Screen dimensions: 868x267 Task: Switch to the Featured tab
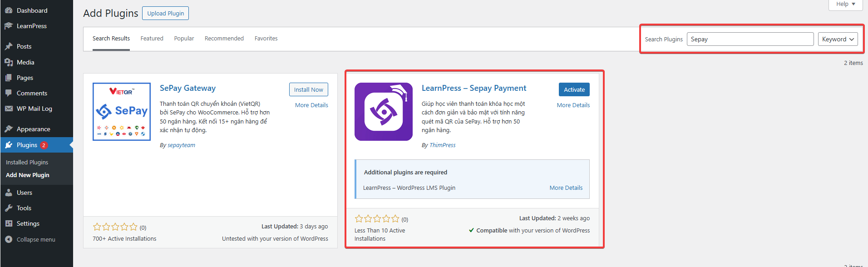point(152,39)
